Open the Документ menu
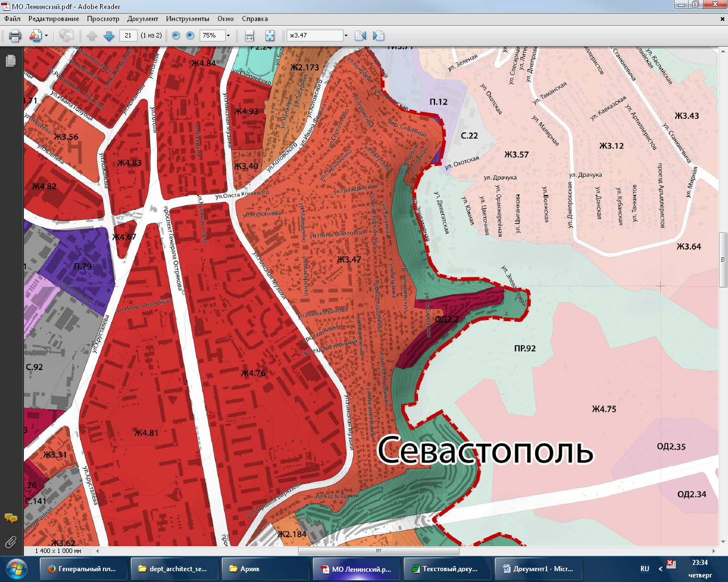 tap(143, 19)
